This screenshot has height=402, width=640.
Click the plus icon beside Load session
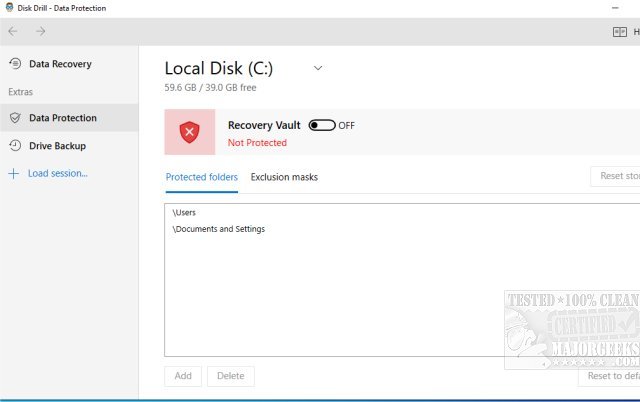13,173
